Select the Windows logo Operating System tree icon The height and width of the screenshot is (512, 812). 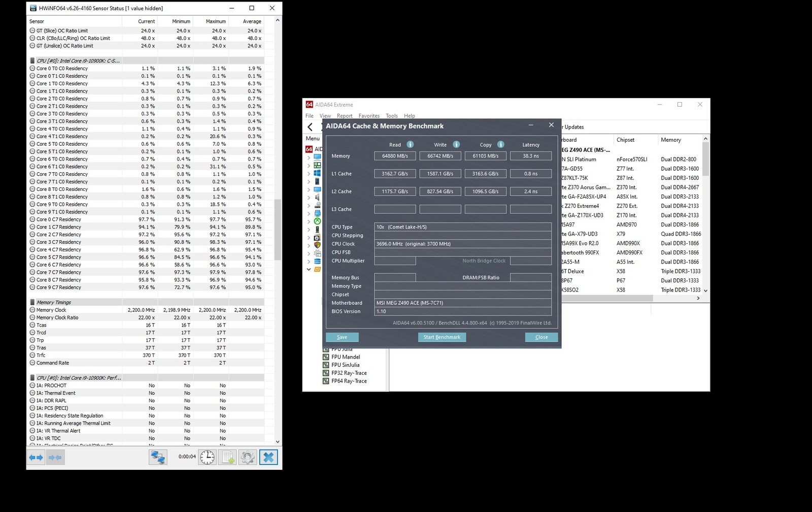click(317, 173)
